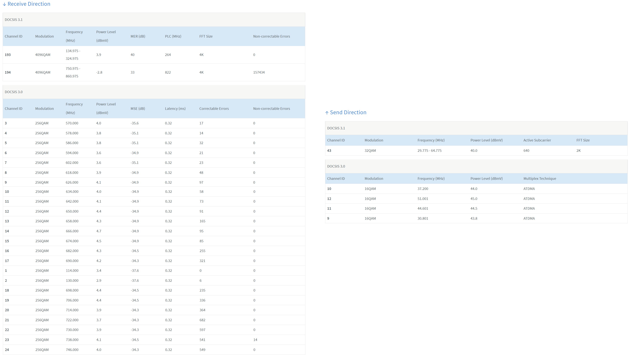Click the receive DOCSIS 3.0 section header
The height and width of the screenshot is (364, 629).
[13, 92]
